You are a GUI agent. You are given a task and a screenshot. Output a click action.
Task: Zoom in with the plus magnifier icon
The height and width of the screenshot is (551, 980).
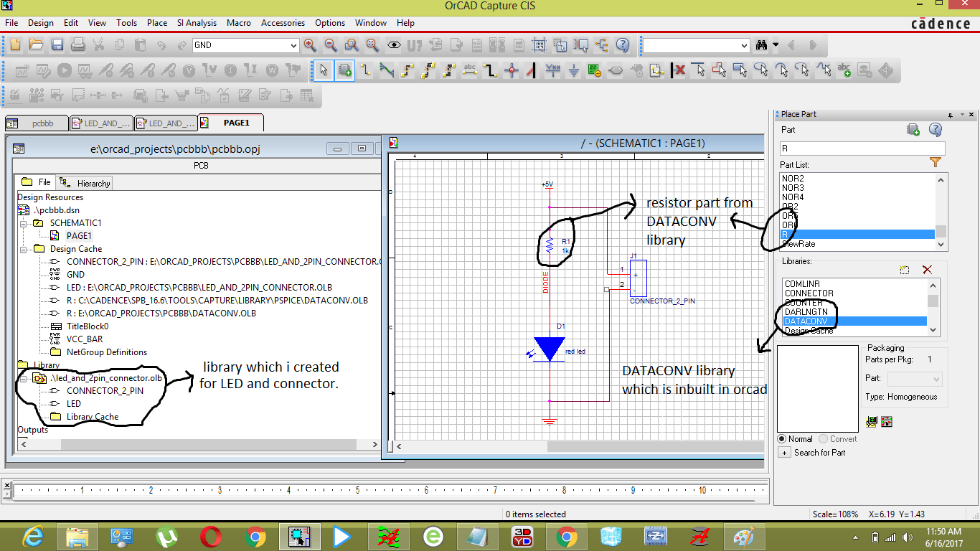[x=310, y=45]
